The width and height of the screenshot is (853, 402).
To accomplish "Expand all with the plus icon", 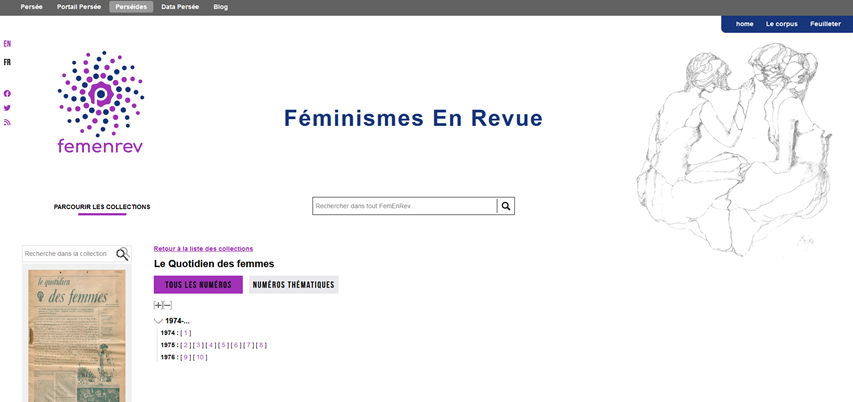I will click(x=158, y=305).
